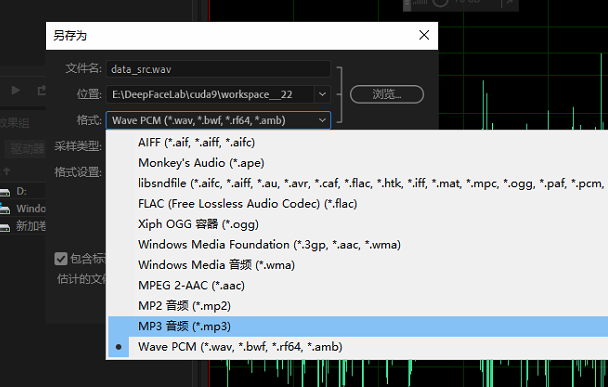Screen dimensions: 608x387
Task: Click the play button in files panel
Action: 16,90
